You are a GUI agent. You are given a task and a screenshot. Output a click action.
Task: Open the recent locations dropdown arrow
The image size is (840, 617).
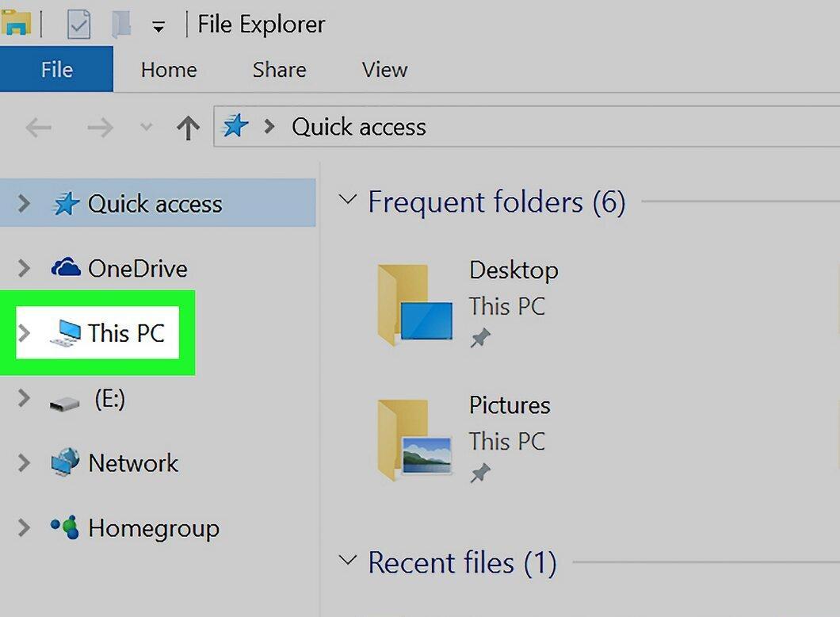point(146,127)
